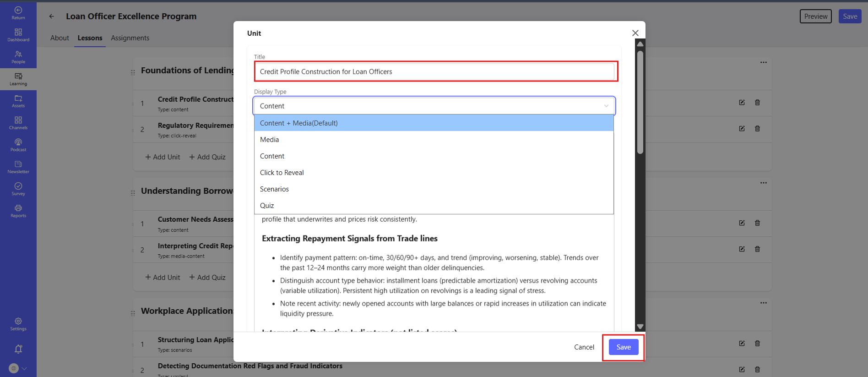Delete the Customer Needs Assessment unit
This screenshot has height=377, width=868.
point(757,223)
